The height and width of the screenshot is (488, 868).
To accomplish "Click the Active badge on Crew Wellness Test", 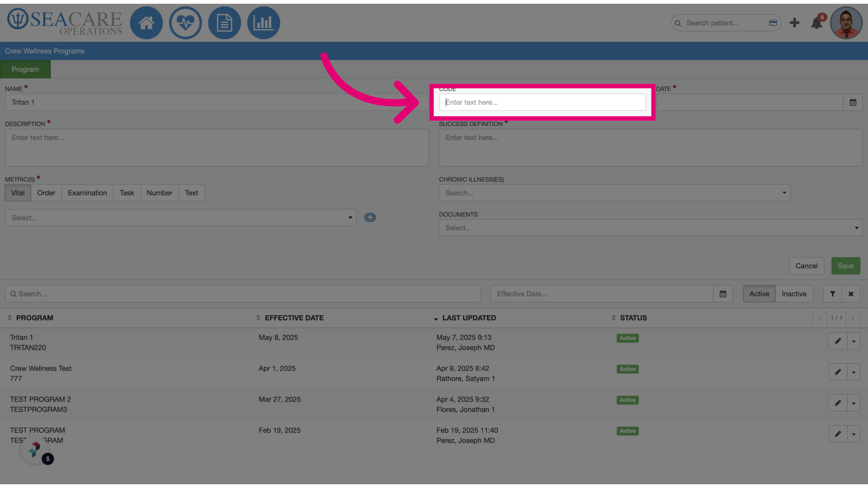I will (627, 369).
